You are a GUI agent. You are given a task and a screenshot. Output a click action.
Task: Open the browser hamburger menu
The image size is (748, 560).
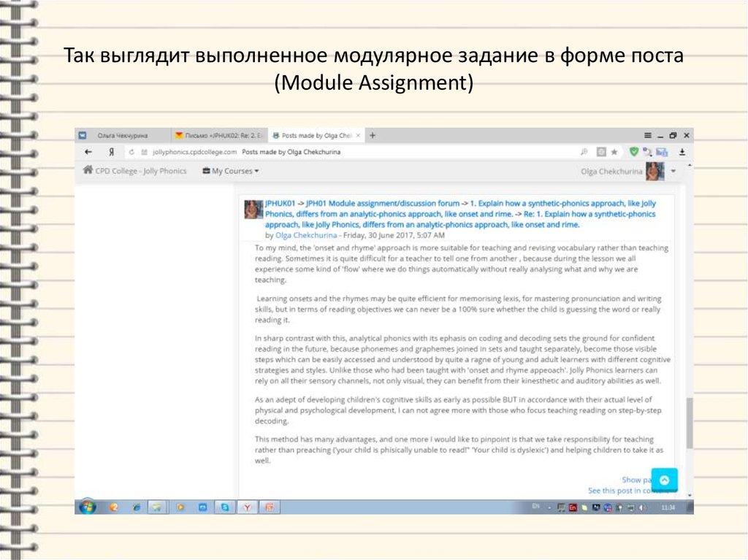coord(647,135)
